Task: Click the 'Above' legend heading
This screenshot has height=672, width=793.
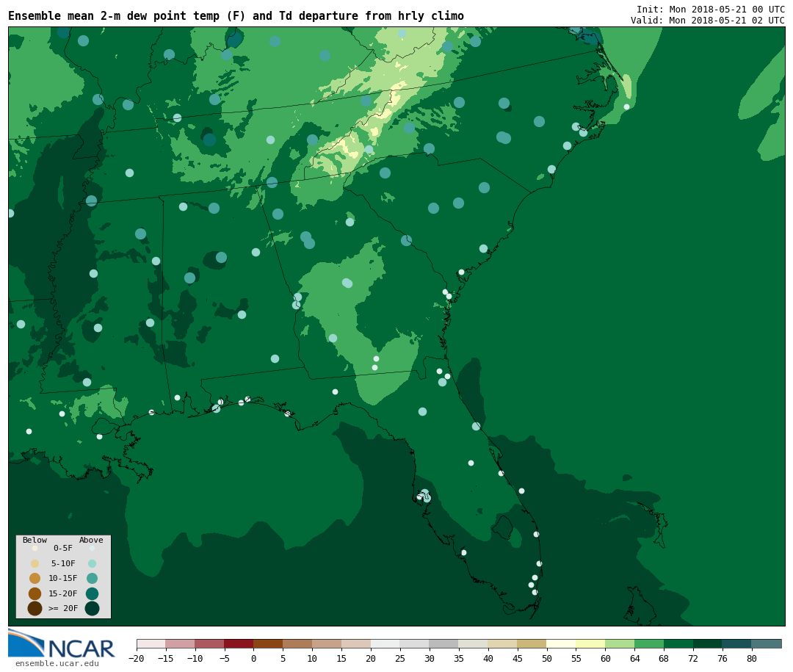Action: (x=91, y=540)
